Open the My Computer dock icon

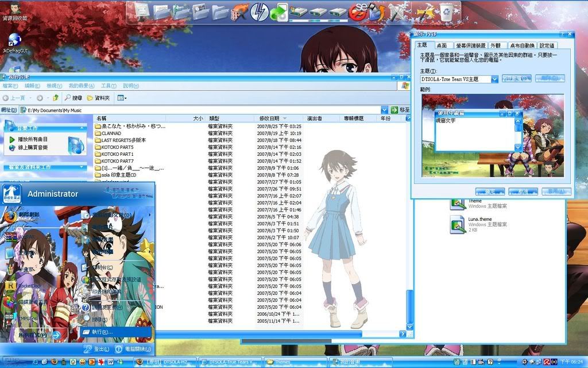click(142, 11)
